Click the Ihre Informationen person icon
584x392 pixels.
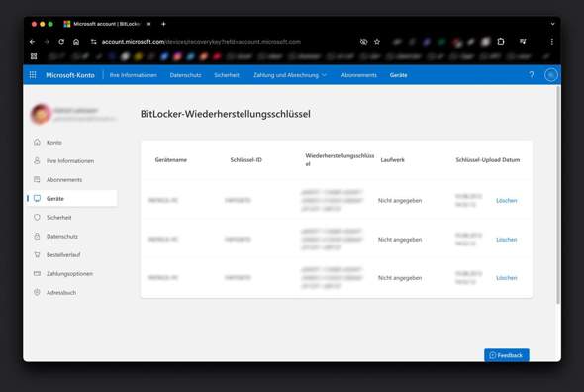[37, 160]
